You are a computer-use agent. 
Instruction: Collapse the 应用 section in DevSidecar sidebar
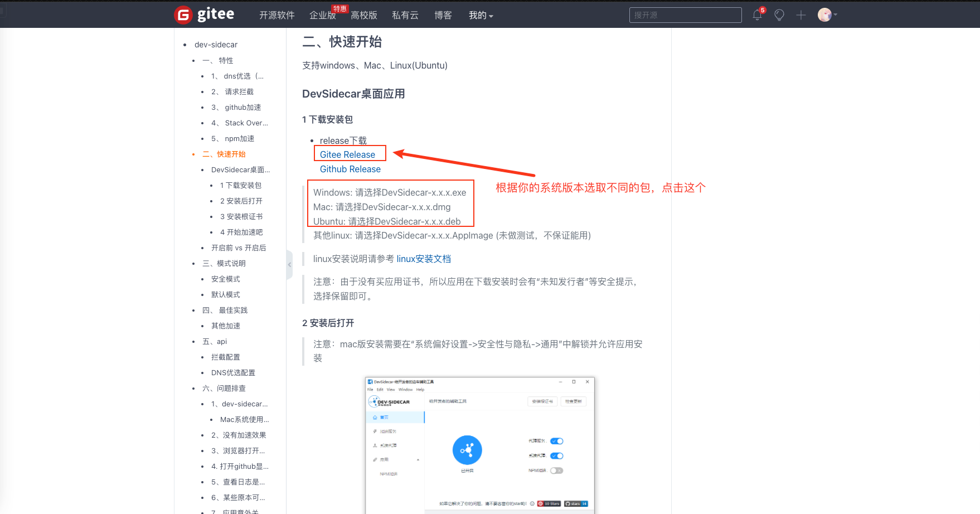pos(418,459)
